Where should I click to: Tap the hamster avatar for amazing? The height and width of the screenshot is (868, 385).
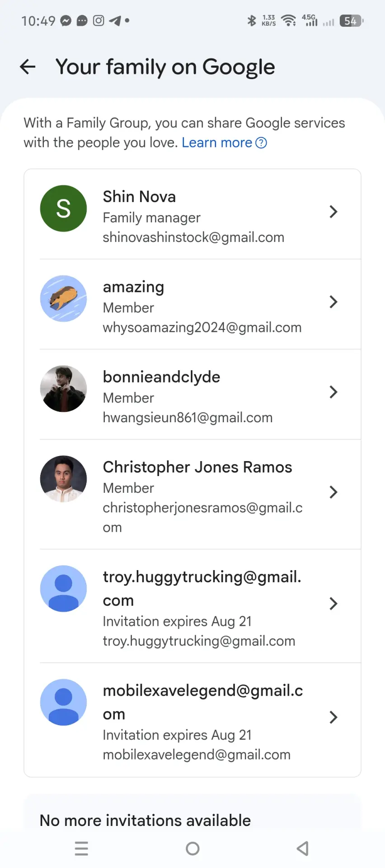point(63,298)
